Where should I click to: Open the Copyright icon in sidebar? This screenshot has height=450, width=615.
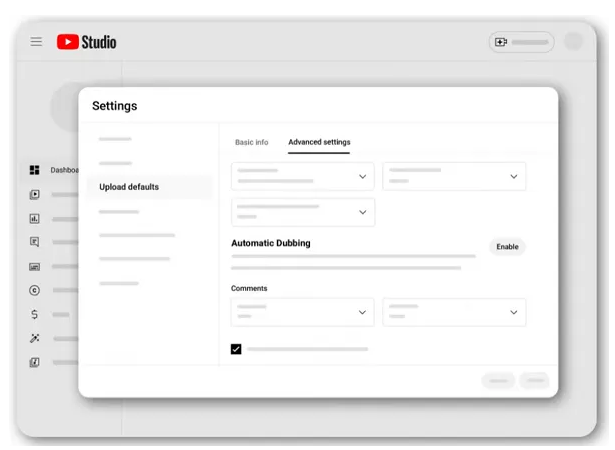(35, 290)
